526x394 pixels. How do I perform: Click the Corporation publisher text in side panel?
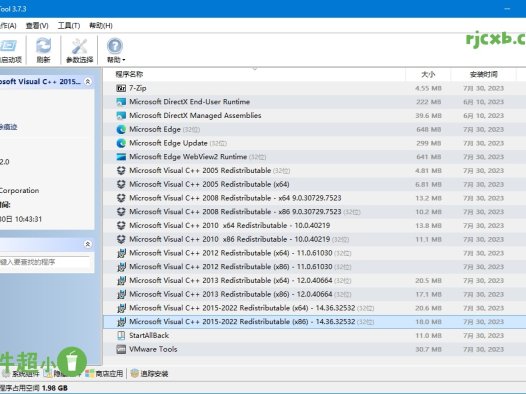[19, 190]
